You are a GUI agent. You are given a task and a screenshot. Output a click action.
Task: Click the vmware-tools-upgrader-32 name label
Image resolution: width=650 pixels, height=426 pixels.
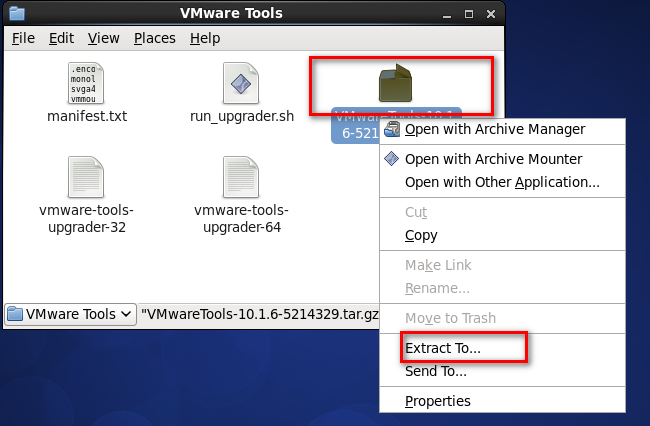pos(87,218)
